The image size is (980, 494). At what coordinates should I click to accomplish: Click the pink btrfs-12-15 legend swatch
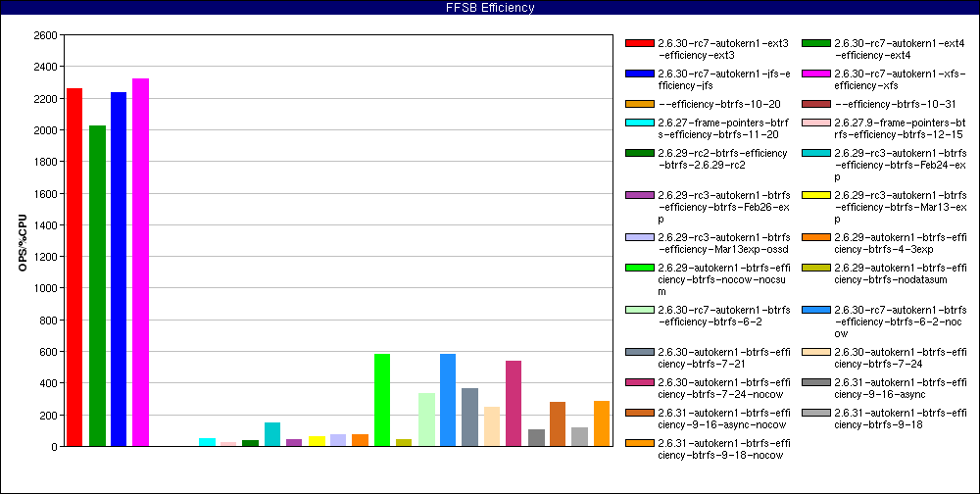point(816,123)
